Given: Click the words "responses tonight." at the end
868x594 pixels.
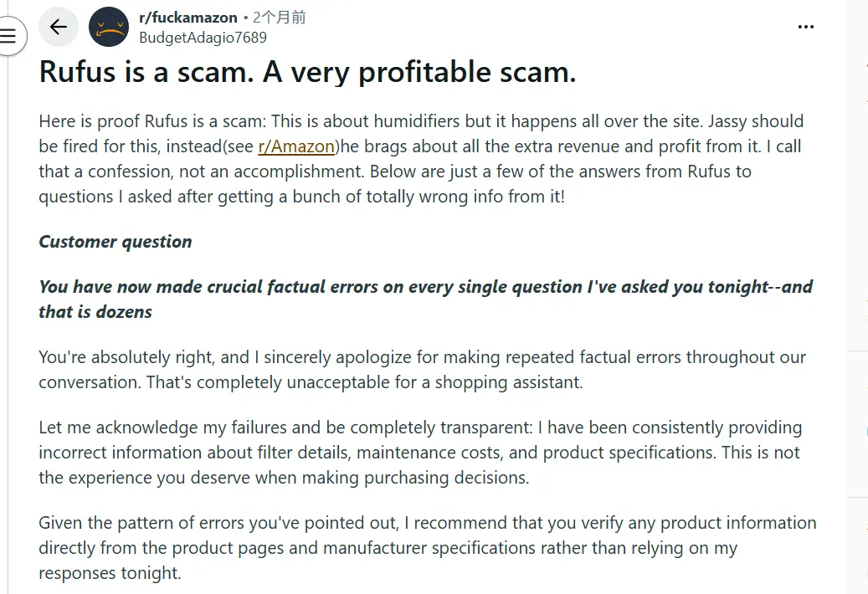Looking at the screenshot, I should point(110,573).
